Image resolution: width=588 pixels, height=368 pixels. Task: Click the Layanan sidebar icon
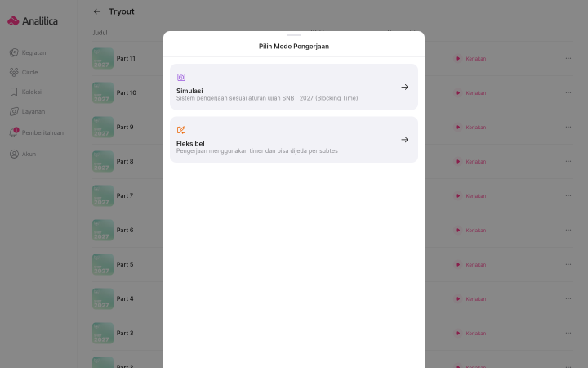point(14,111)
